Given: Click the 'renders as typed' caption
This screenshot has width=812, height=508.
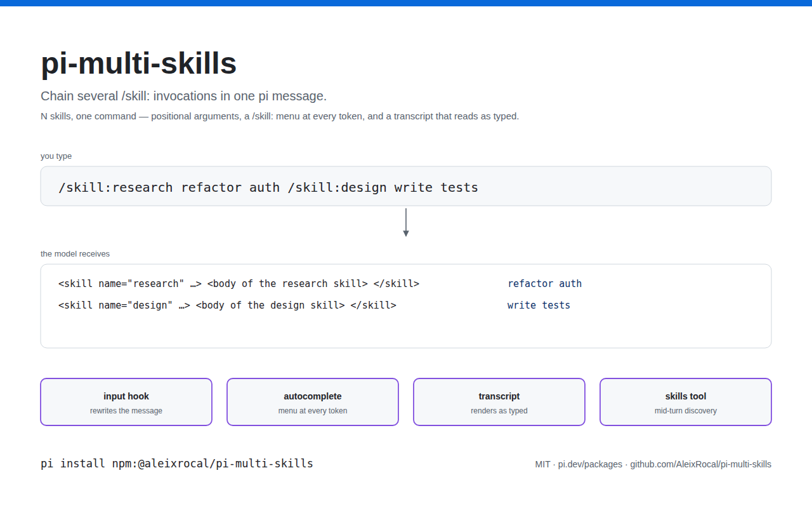Looking at the screenshot, I should [499, 411].
